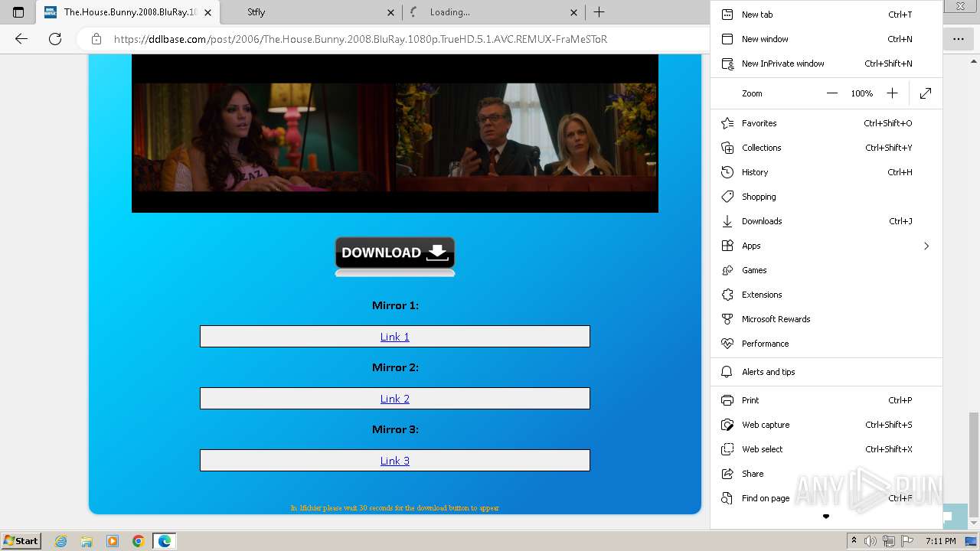Image resolution: width=980 pixels, height=551 pixels.
Task: Close the Loading tab
Action: point(574,12)
